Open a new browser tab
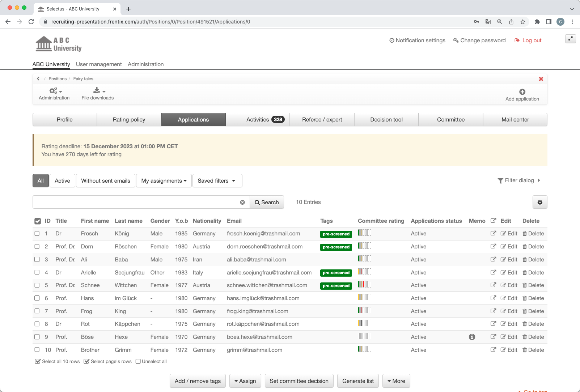580x392 pixels. pyautogui.click(x=128, y=9)
